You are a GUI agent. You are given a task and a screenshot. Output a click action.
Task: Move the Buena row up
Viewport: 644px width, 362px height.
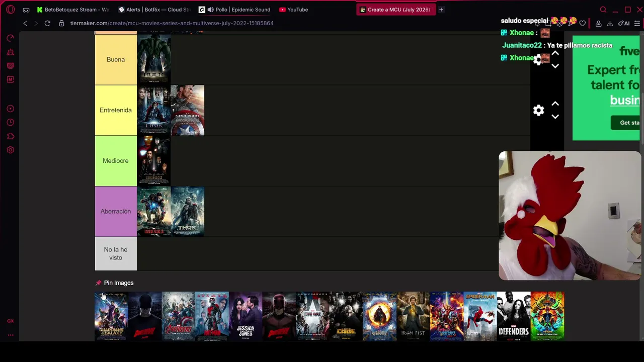[x=555, y=53]
